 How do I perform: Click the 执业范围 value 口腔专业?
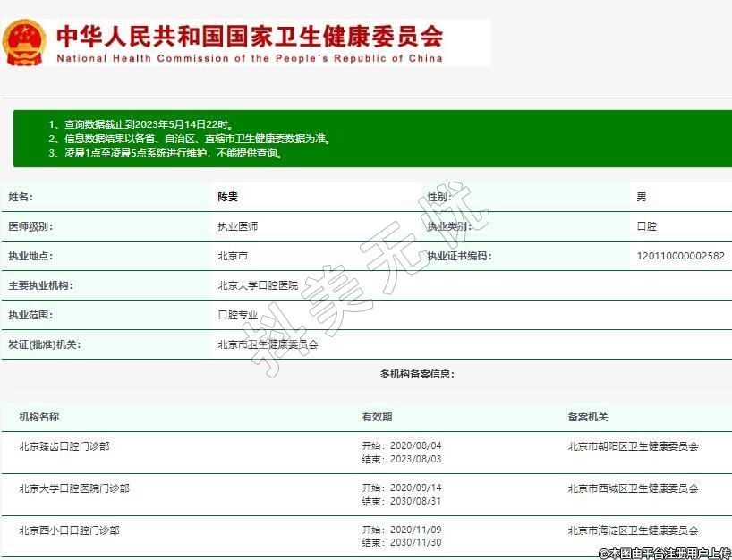[x=237, y=315]
